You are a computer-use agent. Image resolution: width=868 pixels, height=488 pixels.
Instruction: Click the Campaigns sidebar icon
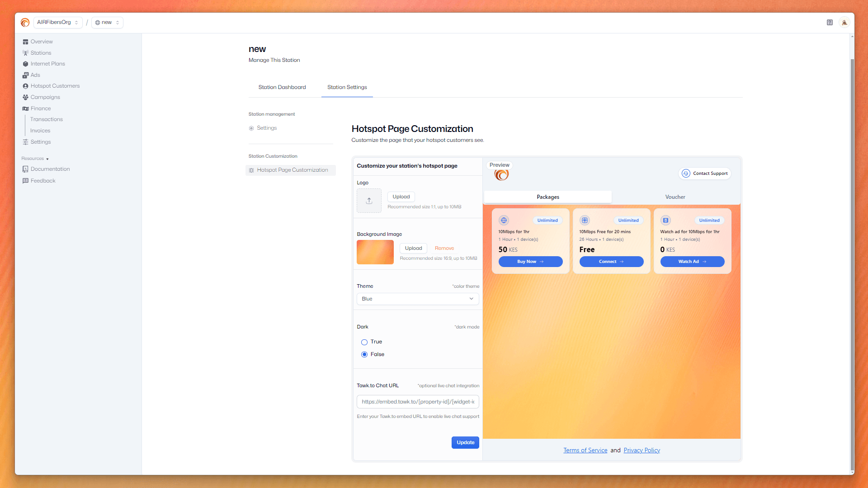point(25,97)
